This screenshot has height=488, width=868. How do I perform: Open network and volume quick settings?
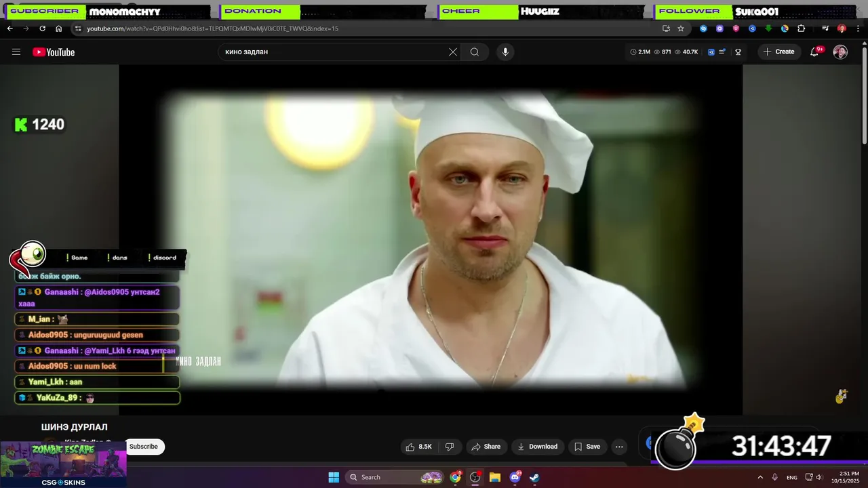pyautogui.click(x=814, y=477)
